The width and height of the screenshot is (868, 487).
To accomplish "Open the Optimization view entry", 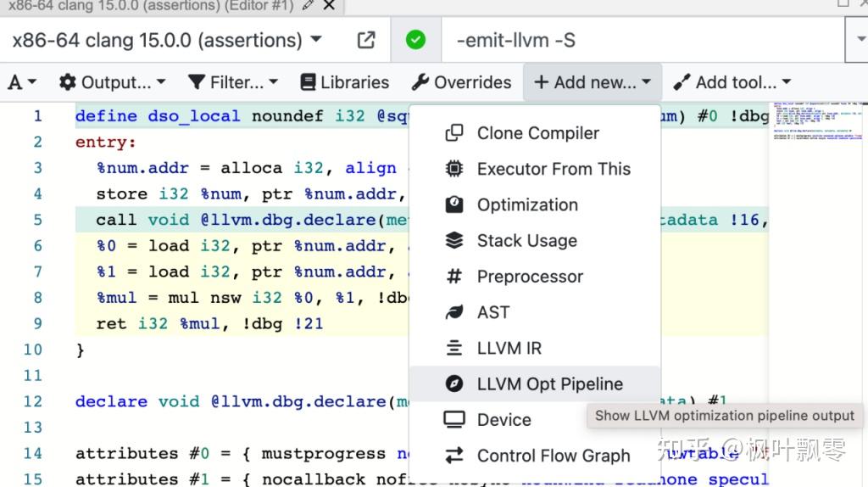I will [x=535, y=204].
